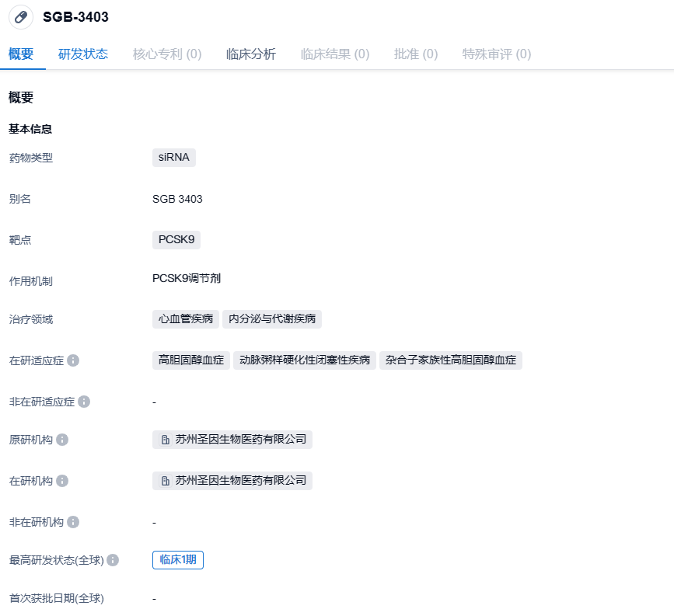Select the 杂合子家族性高胆固醇血症 indication
This screenshot has height=616, width=674.
tap(451, 360)
